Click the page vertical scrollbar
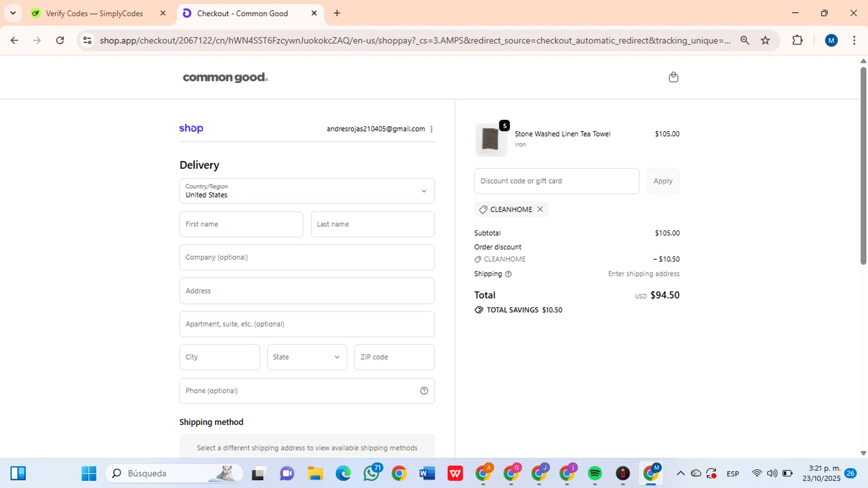This screenshot has height=488, width=868. (x=863, y=166)
